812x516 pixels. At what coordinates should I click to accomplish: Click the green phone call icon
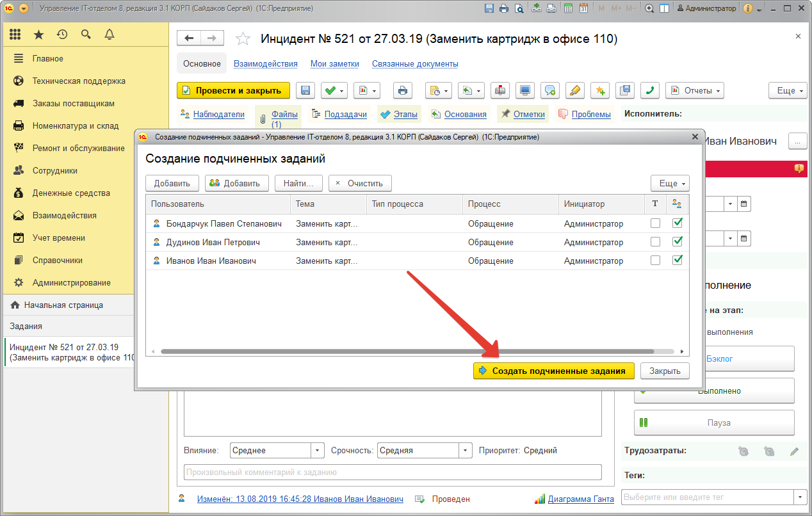pos(650,90)
